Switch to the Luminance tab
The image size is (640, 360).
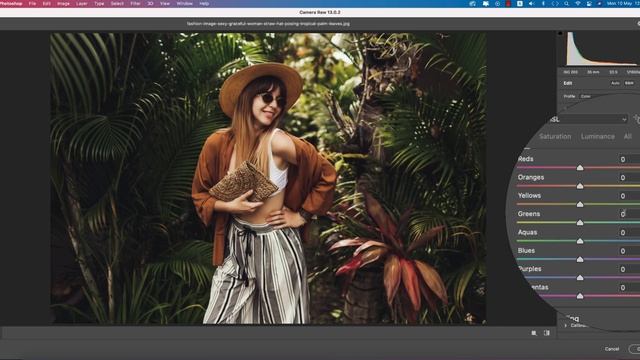click(x=598, y=136)
